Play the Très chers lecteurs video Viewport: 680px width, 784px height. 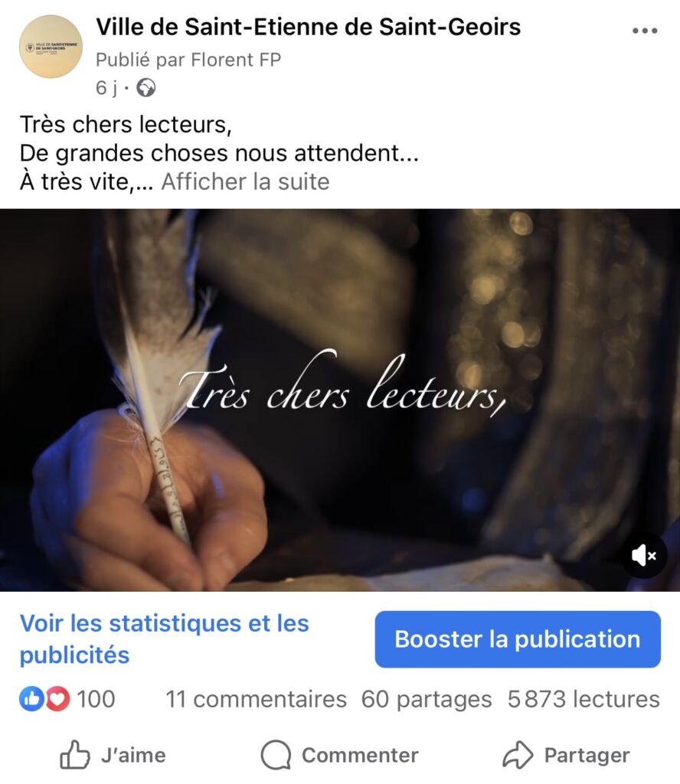(x=340, y=400)
